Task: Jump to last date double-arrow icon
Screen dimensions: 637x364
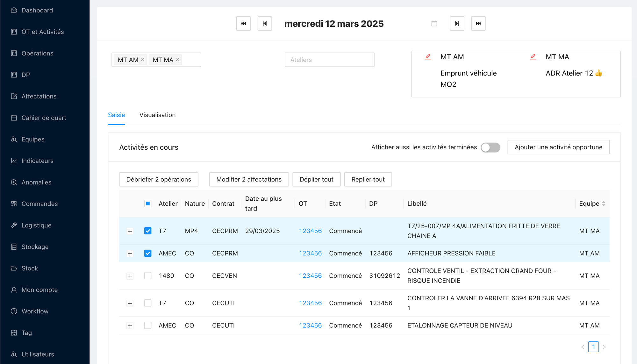Action: [478, 24]
